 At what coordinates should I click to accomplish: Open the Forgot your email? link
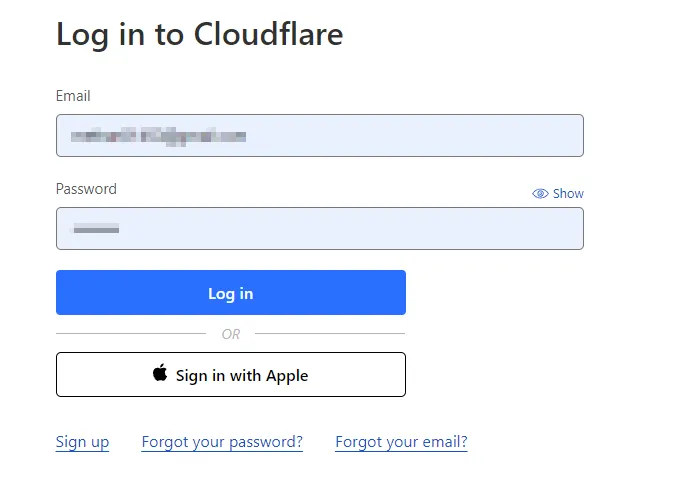pos(401,442)
